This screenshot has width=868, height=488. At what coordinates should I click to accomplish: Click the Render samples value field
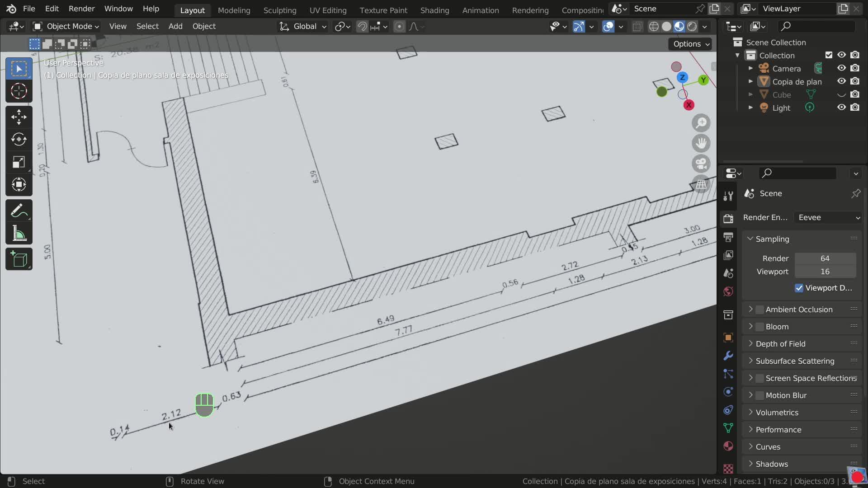tap(825, 258)
